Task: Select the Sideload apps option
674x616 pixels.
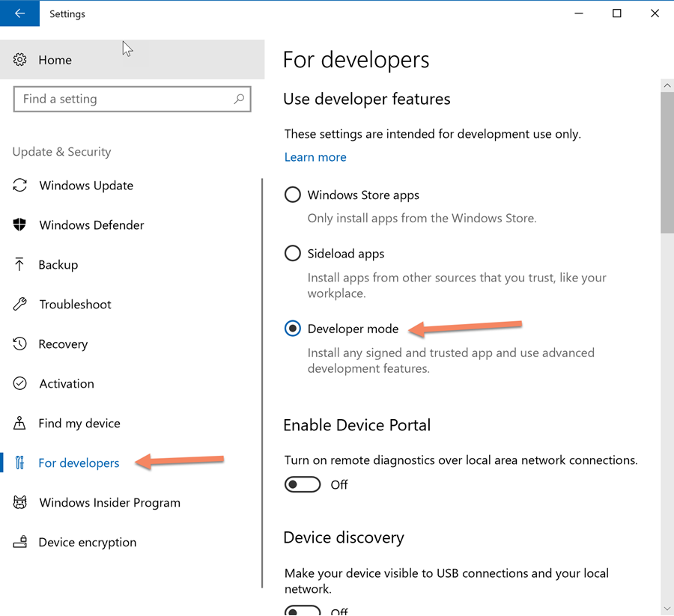Action: (x=293, y=254)
